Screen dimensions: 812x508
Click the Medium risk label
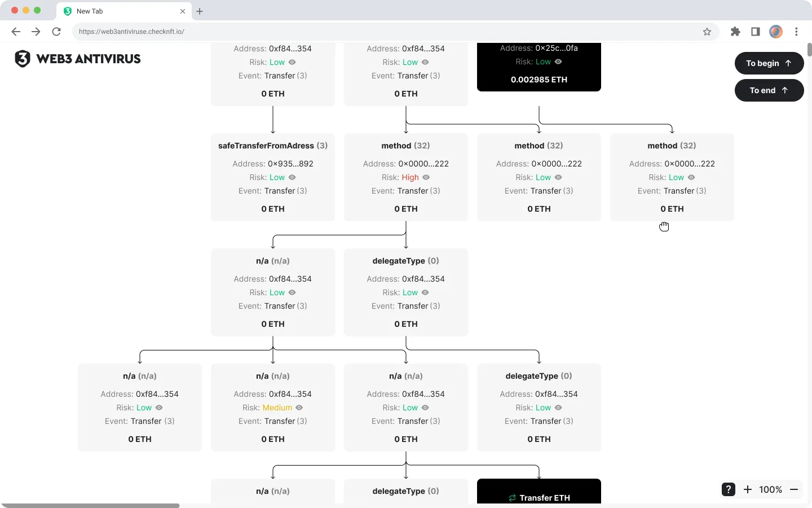click(x=277, y=408)
